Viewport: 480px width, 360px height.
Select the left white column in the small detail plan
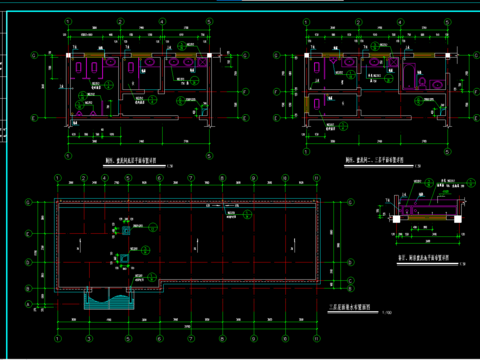click(x=396, y=219)
